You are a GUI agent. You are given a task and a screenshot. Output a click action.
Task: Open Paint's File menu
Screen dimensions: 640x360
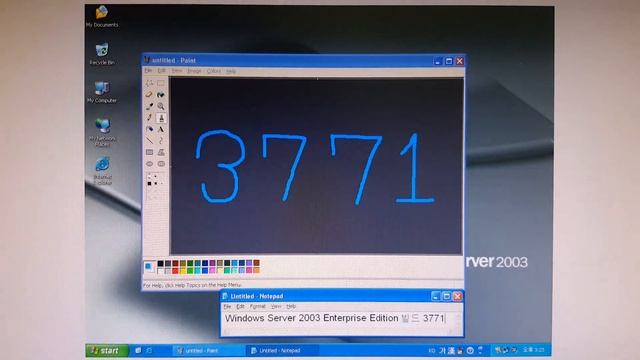(x=148, y=71)
